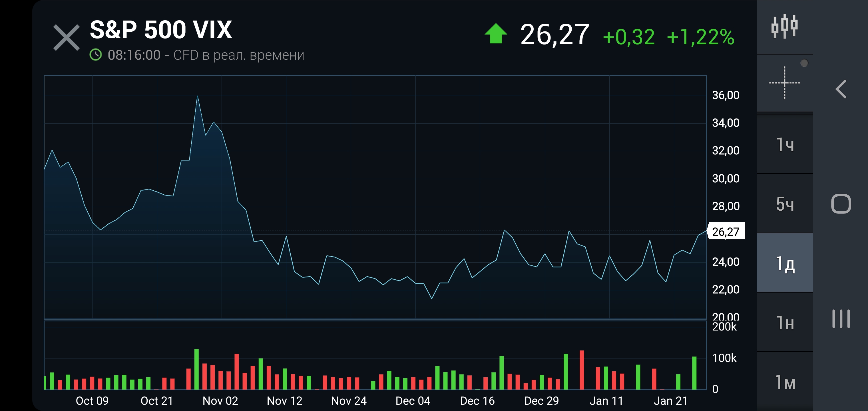The height and width of the screenshot is (411, 868).
Task: Select the 1д timeframe
Action: coord(784,263)
